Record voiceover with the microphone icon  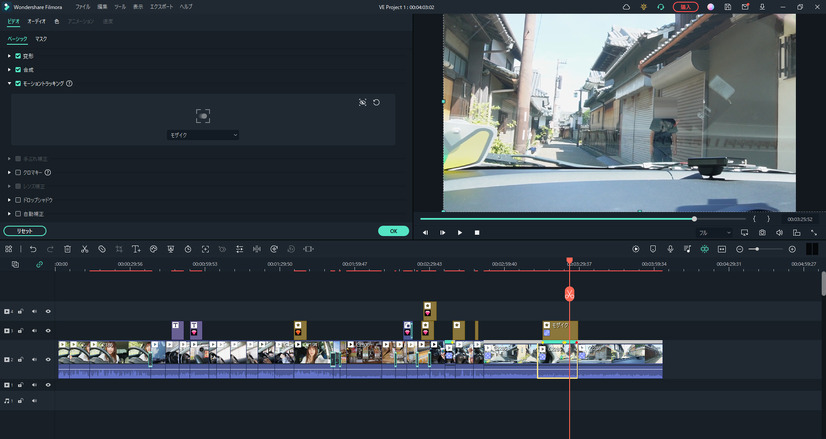click(x=670, y=249)
